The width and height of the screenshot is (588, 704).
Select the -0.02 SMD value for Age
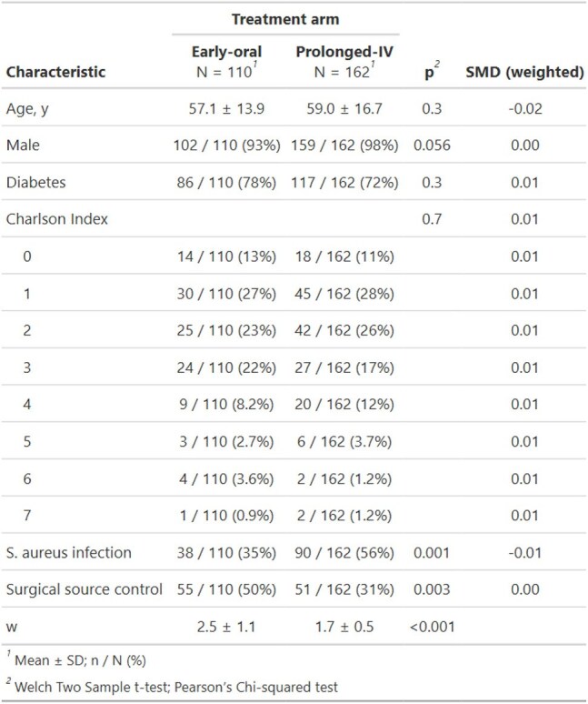524,108
